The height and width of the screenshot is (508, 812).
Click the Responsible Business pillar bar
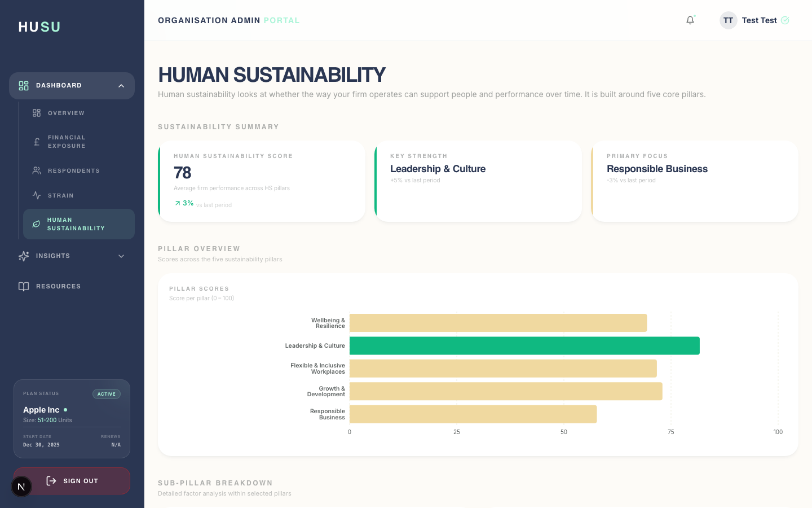tap(473, 414)
